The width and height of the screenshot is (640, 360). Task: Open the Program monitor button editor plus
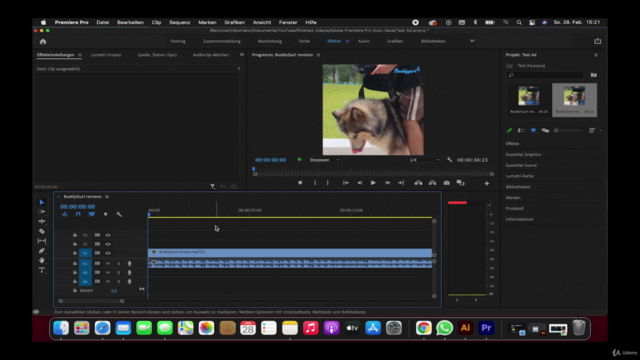click(x=487, y=184)
